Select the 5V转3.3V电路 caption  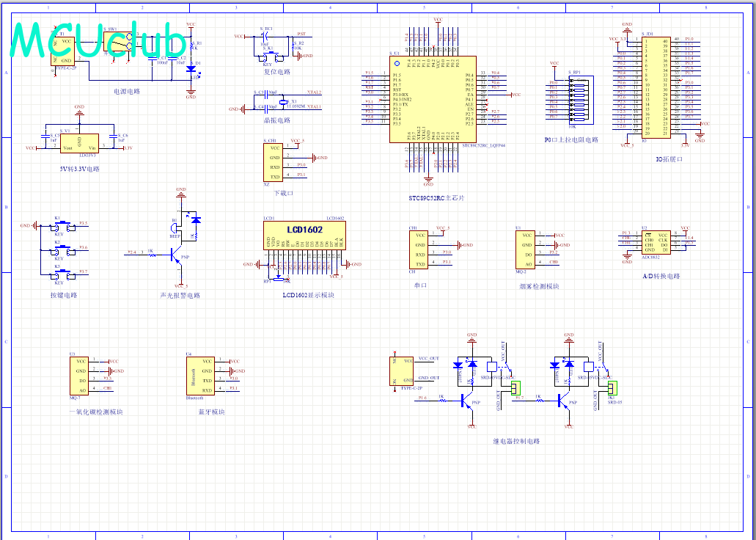click(79, 169)
